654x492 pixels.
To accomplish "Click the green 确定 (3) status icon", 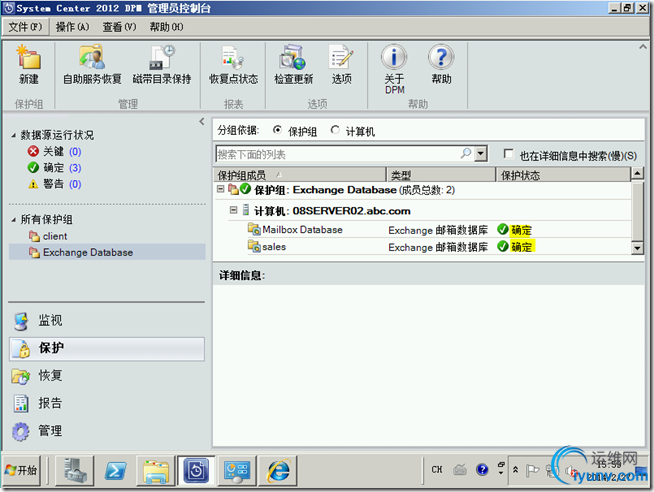I will (33, 167).
